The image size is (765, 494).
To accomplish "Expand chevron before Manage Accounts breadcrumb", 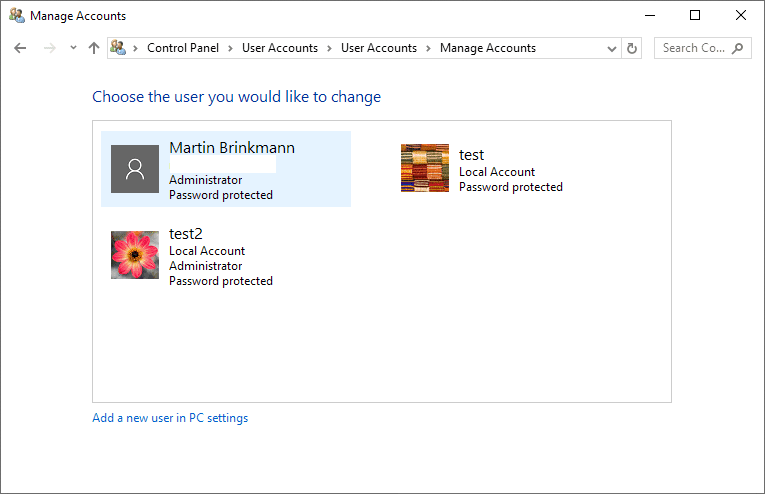I will pos(428,48).
